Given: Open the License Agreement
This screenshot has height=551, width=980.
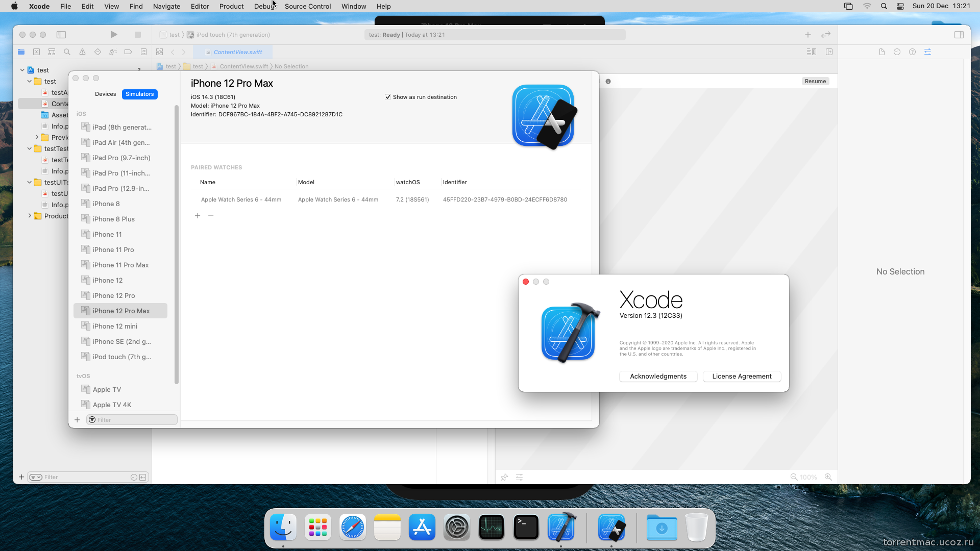Looking at the screenshot, I should (x=742, y=376).
